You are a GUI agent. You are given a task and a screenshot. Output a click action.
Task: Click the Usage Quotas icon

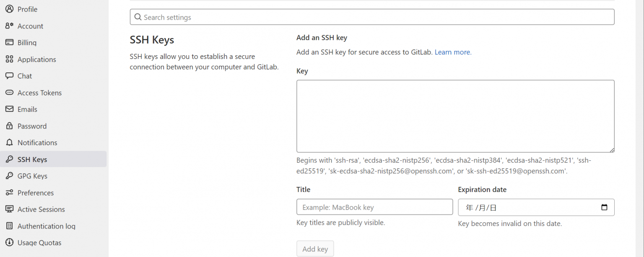coord(9,242)
